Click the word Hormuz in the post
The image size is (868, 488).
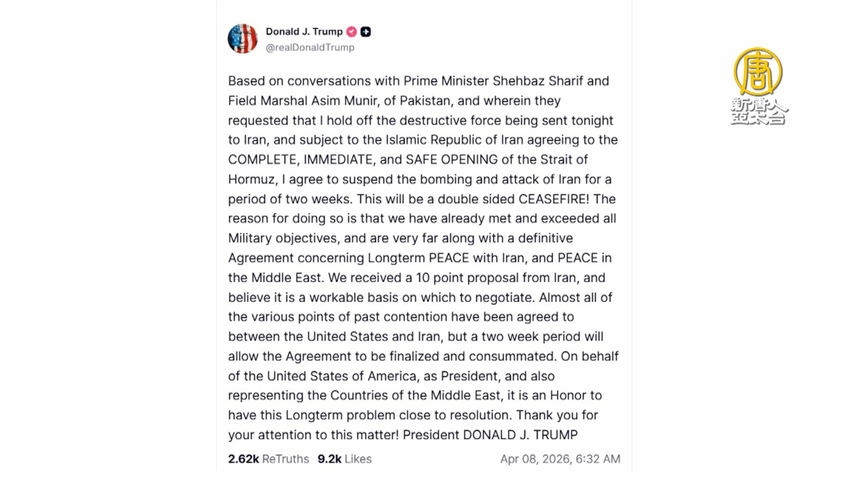click(252, 179)
